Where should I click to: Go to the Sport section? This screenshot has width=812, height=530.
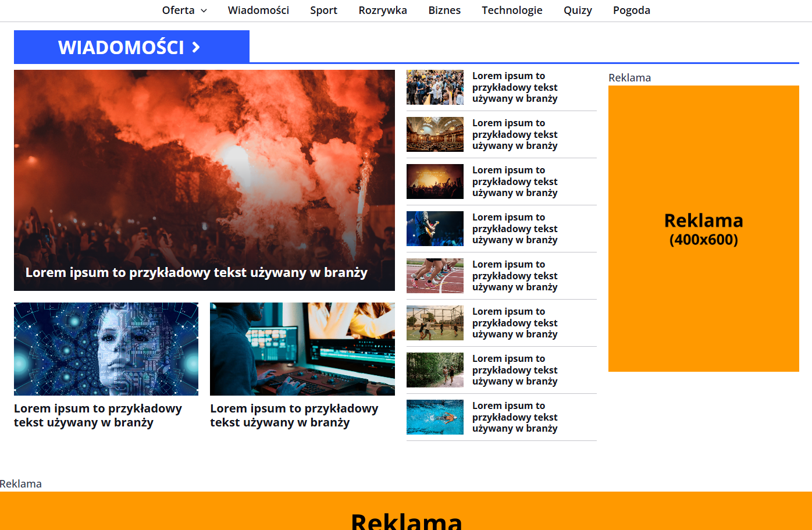coord(323,10)
